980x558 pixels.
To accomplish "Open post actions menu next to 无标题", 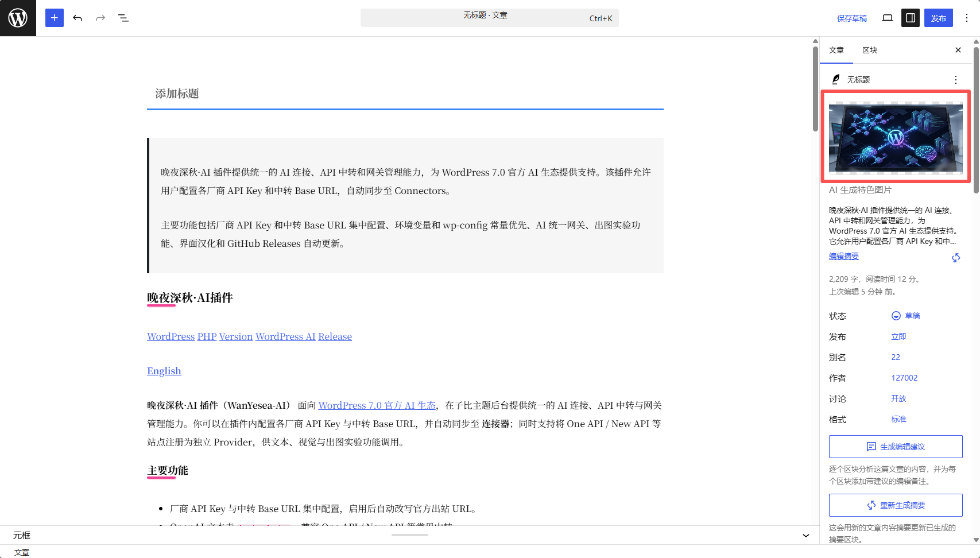I will (x=956, y=80).
